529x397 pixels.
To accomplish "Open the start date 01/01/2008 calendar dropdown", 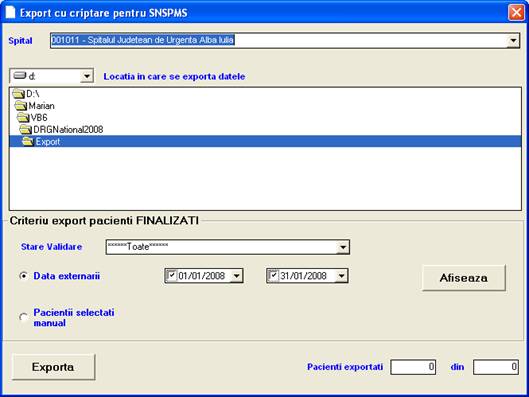I will 236,276.
